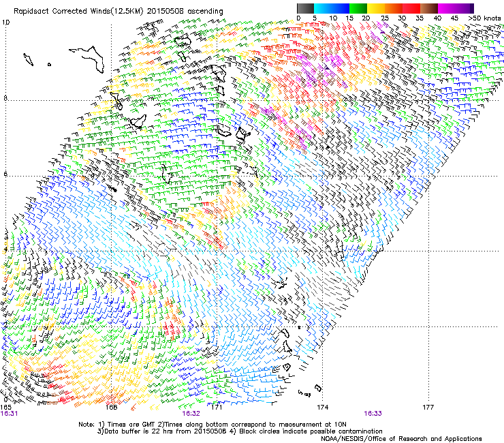Click the orange 25-30 knots legend swatch
This screenshot has width=504, height=443.
394,8
